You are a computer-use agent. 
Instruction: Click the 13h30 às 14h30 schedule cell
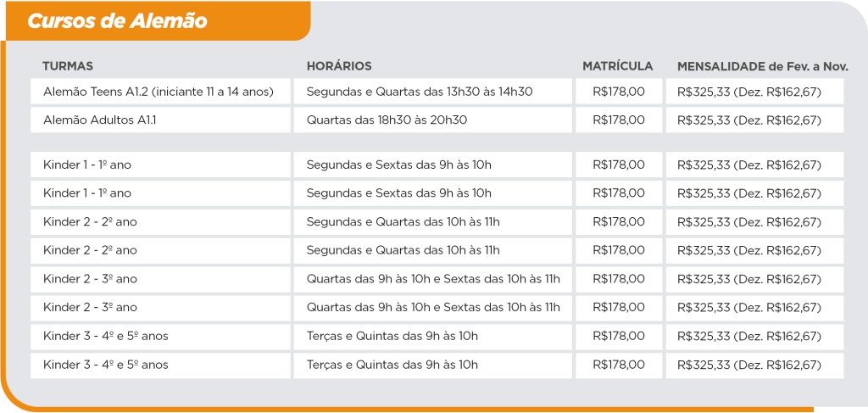coord(420,92)
